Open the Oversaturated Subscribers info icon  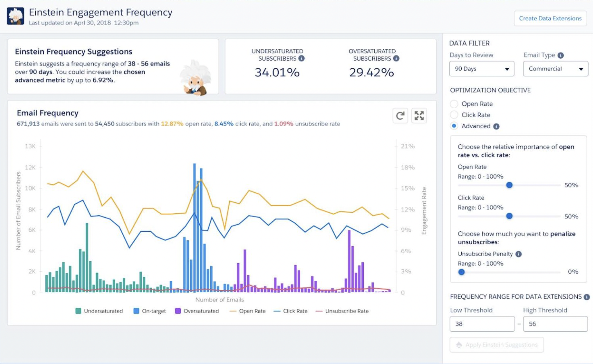tap(396, 58)
